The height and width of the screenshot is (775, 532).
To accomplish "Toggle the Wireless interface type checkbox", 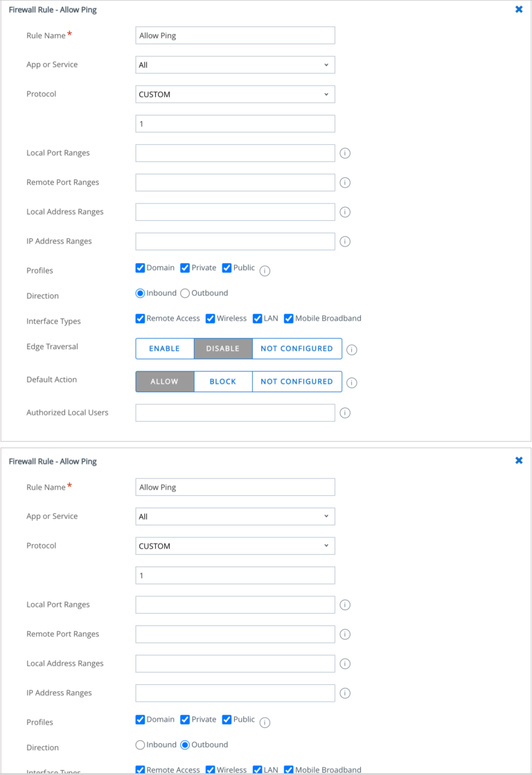I will tap(210, 318).
